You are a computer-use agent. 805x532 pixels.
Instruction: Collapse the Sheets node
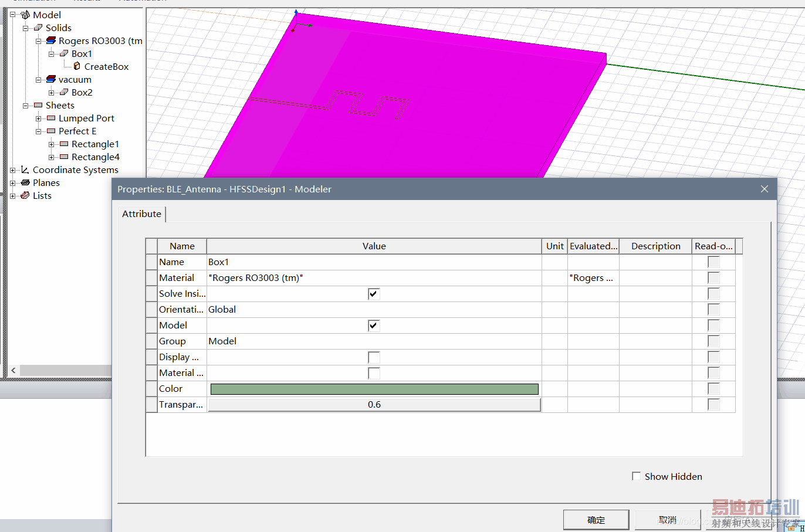pyautogui.click(x=25, y=106)
